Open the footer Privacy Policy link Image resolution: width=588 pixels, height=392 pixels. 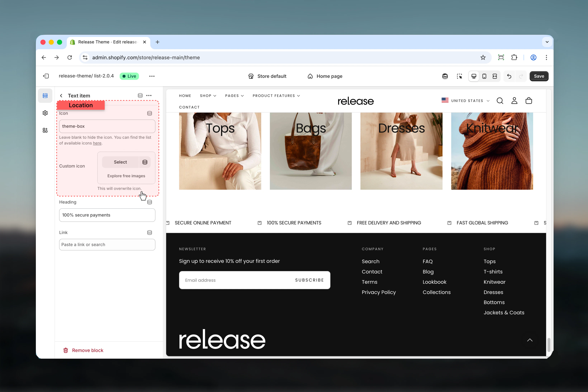pos(379,292)
